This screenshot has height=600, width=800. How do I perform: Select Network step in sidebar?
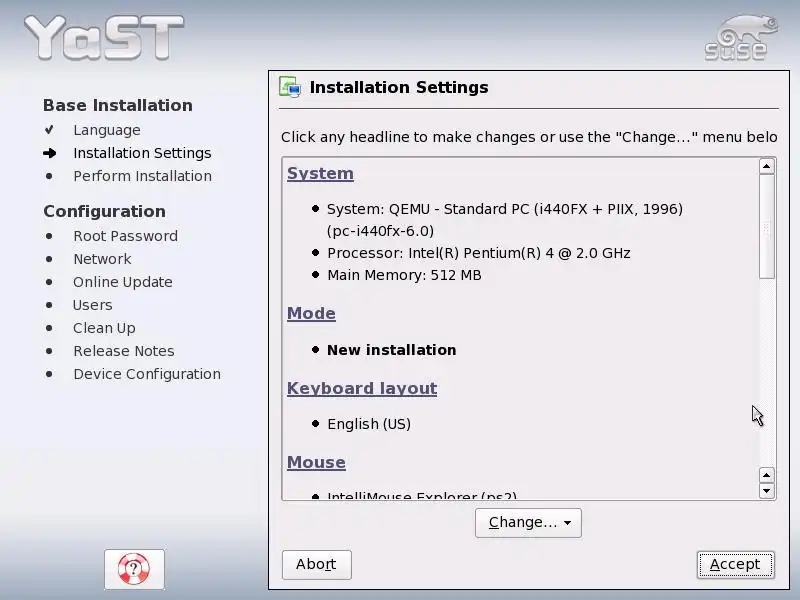(x=102, y=259)
